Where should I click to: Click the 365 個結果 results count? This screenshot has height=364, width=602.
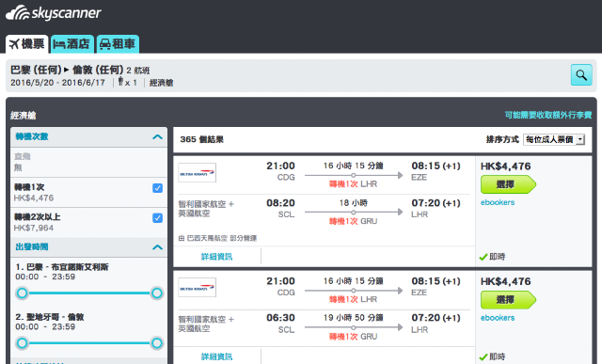pyautogui.click(x=202, y=139)
